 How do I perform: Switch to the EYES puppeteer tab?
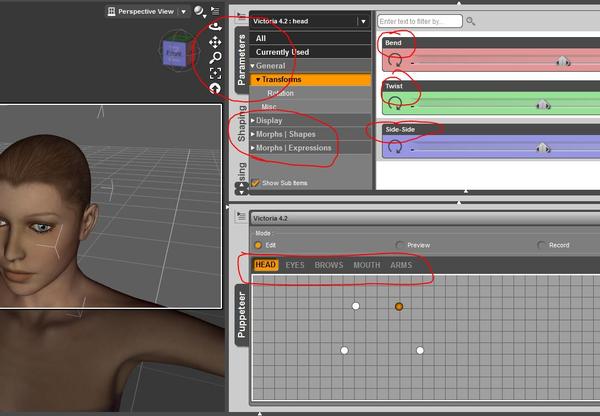point(295,265)
